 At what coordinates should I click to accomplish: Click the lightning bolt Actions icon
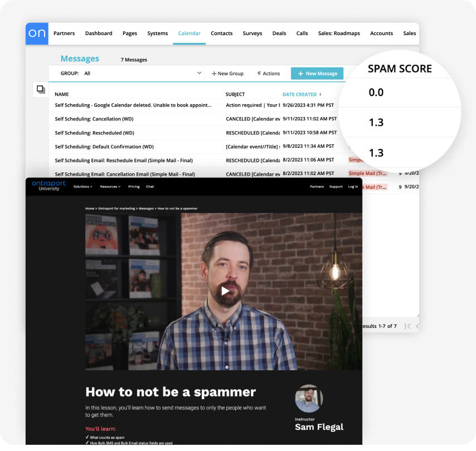pyautogui.click(x=259, y=73)
